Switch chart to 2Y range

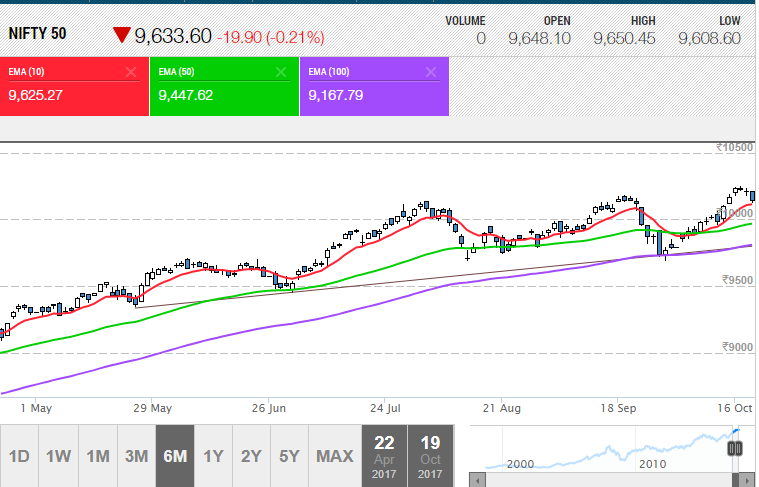point(251,456)
